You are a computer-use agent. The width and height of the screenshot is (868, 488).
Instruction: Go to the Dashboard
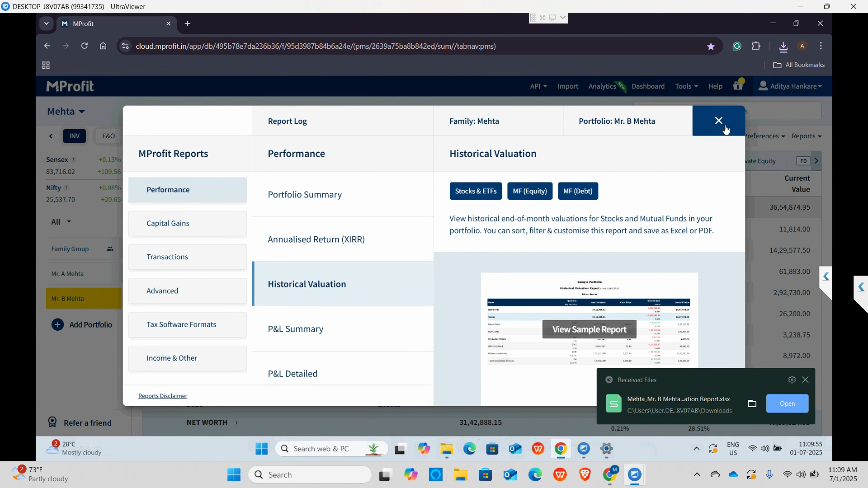tap(648, 86)
